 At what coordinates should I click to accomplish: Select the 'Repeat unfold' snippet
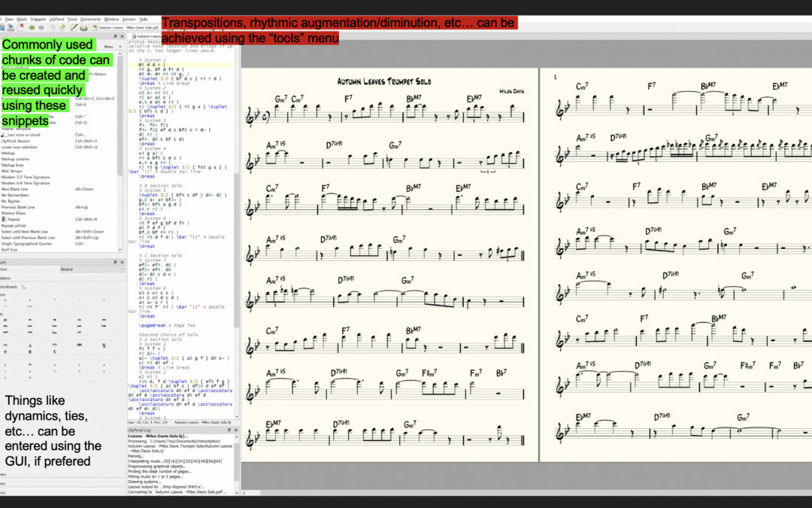click(x=14, y=226)
